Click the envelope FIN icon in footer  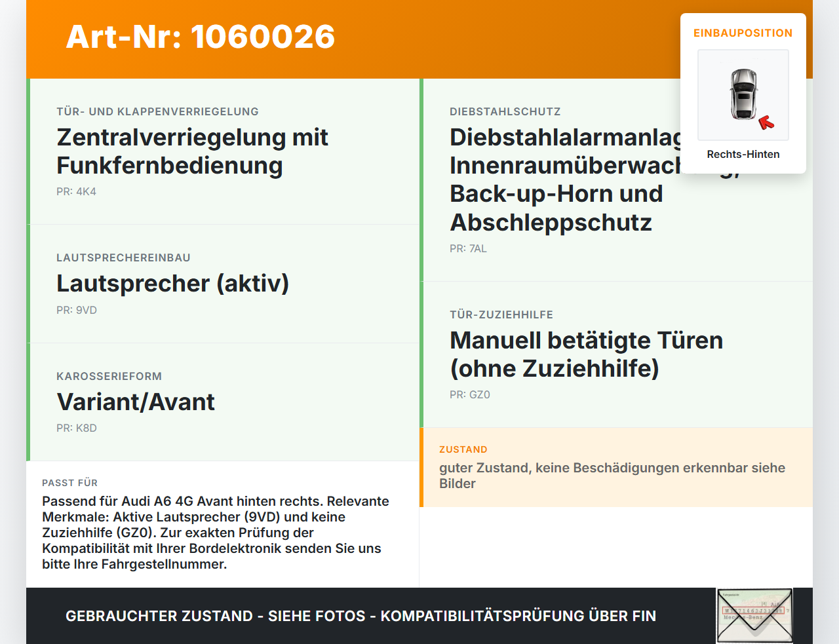click(x=754, y=616)
